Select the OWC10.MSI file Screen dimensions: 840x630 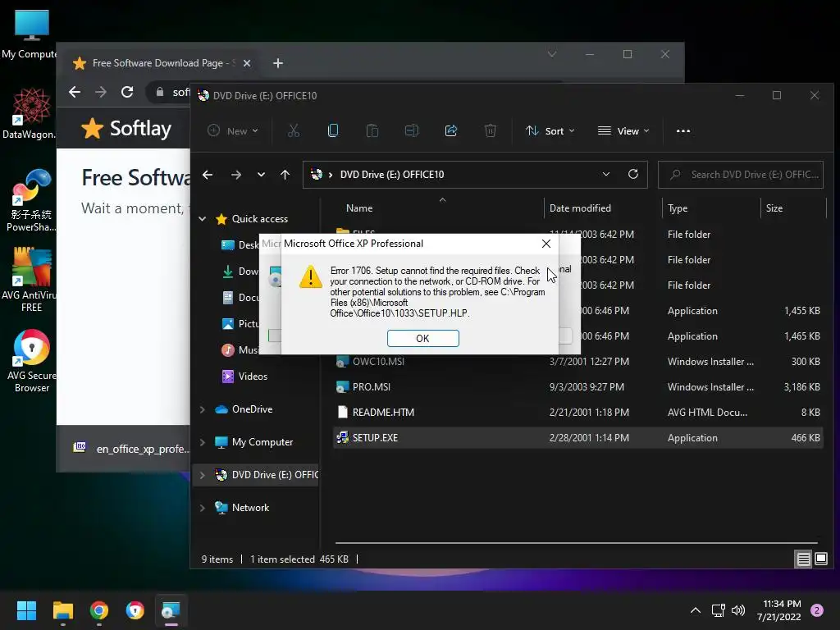[578, 362]
